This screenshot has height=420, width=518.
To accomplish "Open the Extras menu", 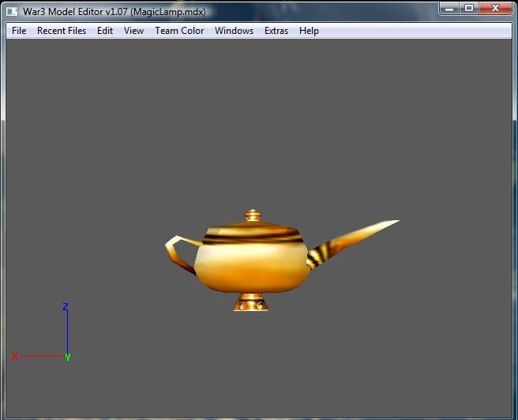I will [276, 31].
